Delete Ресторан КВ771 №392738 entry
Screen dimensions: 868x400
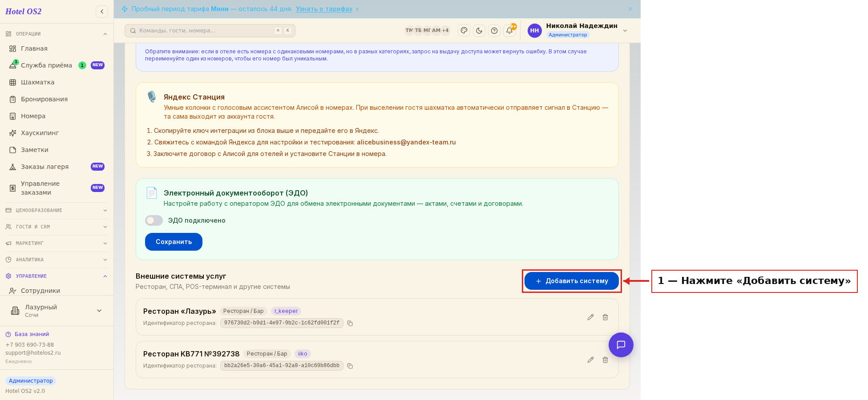point(605,360)
